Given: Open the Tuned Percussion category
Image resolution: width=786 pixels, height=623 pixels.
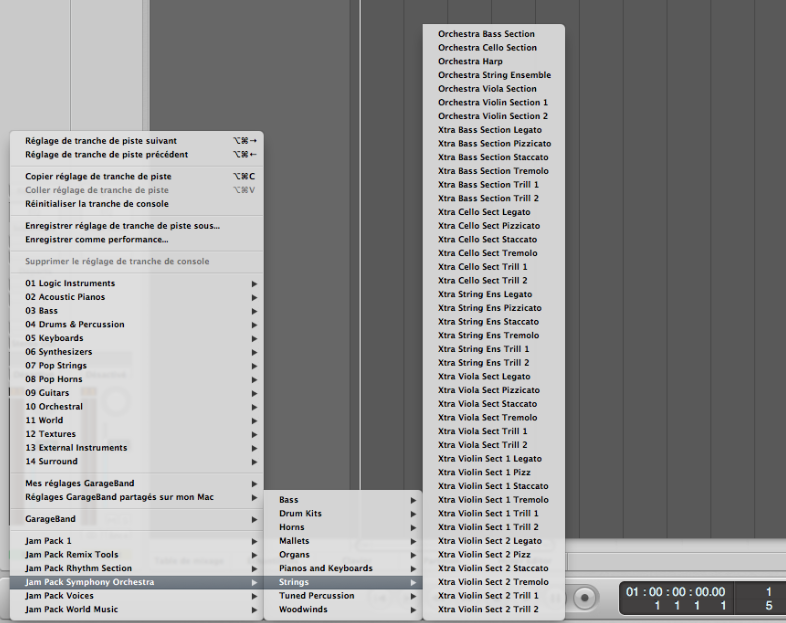Looking at the screenshot, I should [343, 596].
